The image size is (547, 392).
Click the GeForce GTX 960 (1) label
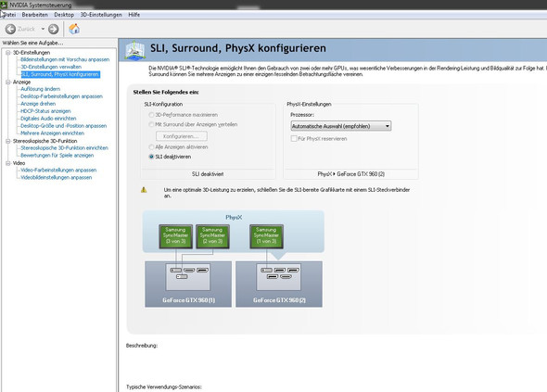[188, 300]
